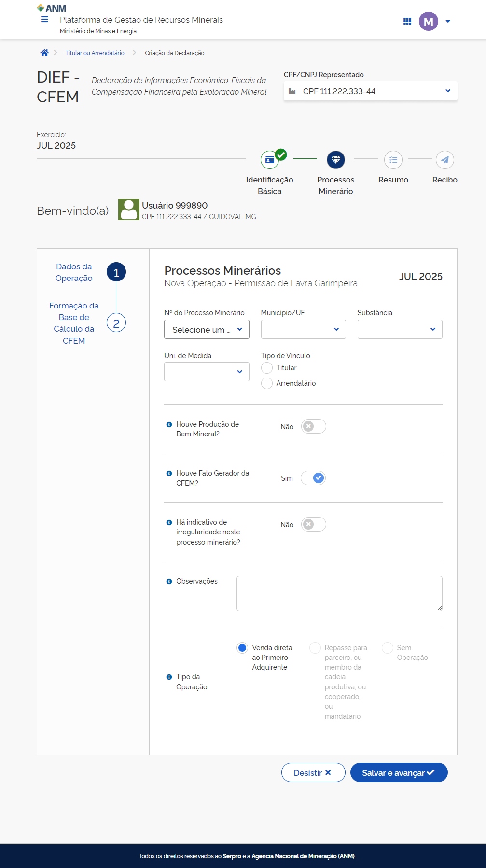The width and height of the screenshot is (486, 868).
Task: Toggle Houve Produção de Bem Mineral switch
Action: click(x=313, y=426)
